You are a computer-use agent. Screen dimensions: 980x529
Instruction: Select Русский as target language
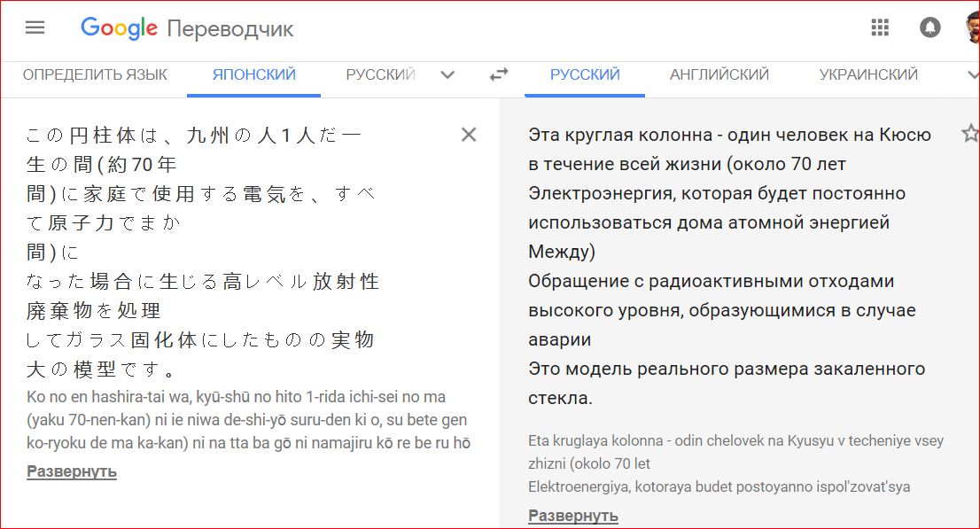585,75
